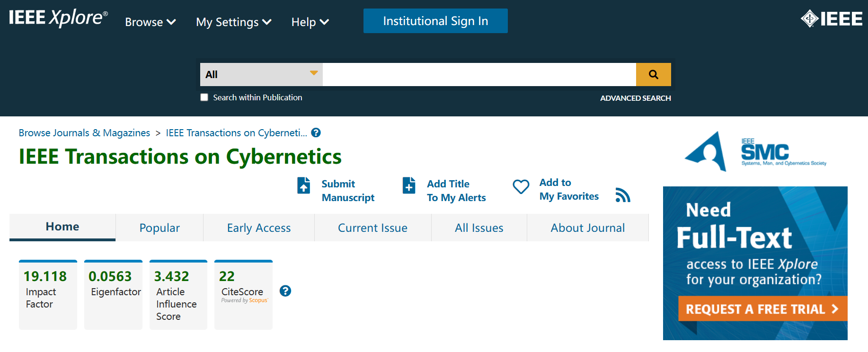The width and height of the screenshot is (868, 352).
Task: Click Add Title To My Alerts link
Action: [x=456, y=191]
